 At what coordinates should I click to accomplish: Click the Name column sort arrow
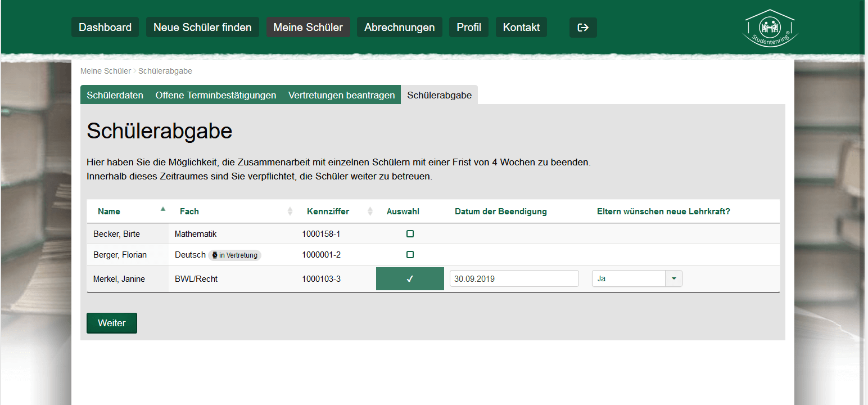[163, 209]
